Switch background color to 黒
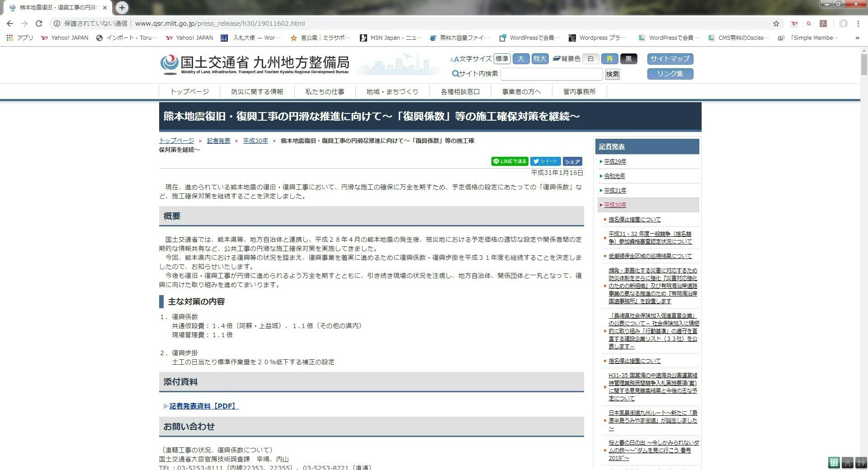 (x=628, y=59)
